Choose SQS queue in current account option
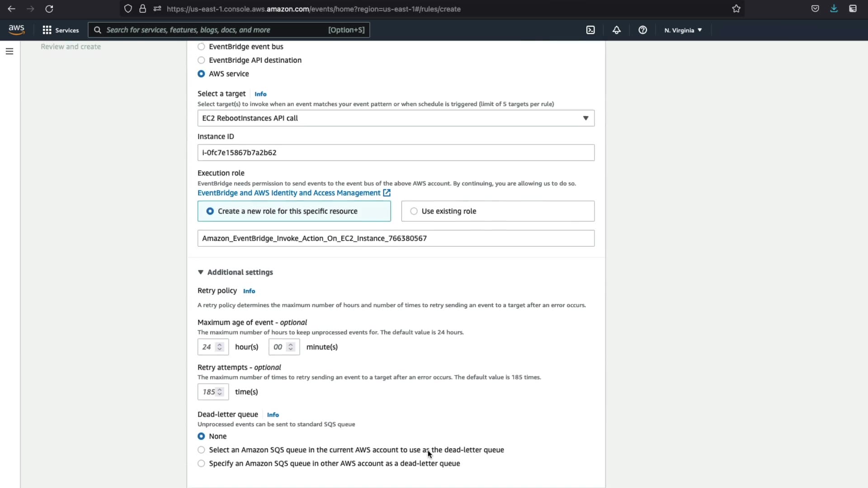868x488 pixels. (x=201, y=450)
